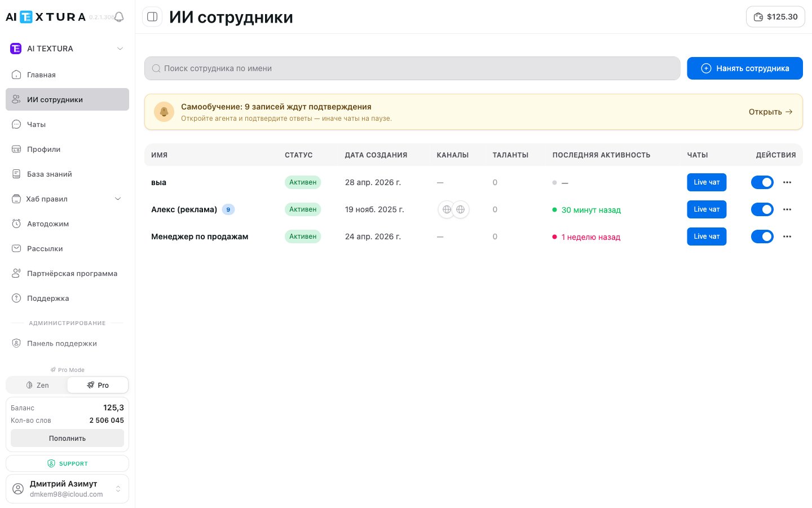Viewport: 812px width, 508px height.
Task: Open the Чаты section
Action: pyautogui.click(x=67, y=124)
